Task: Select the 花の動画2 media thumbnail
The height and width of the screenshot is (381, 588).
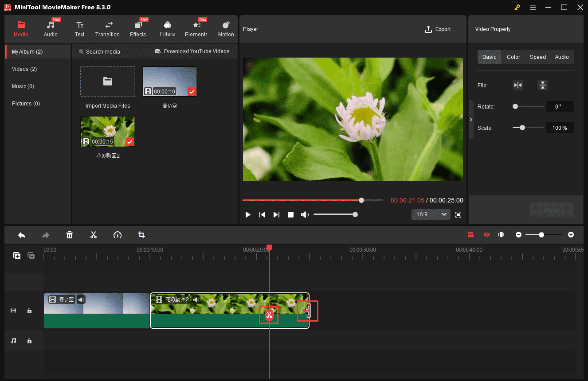Action: click(x=108, y=132)
